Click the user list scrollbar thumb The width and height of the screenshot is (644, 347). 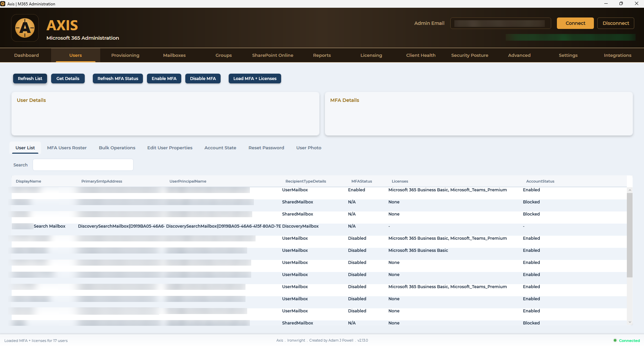[630, 235]
